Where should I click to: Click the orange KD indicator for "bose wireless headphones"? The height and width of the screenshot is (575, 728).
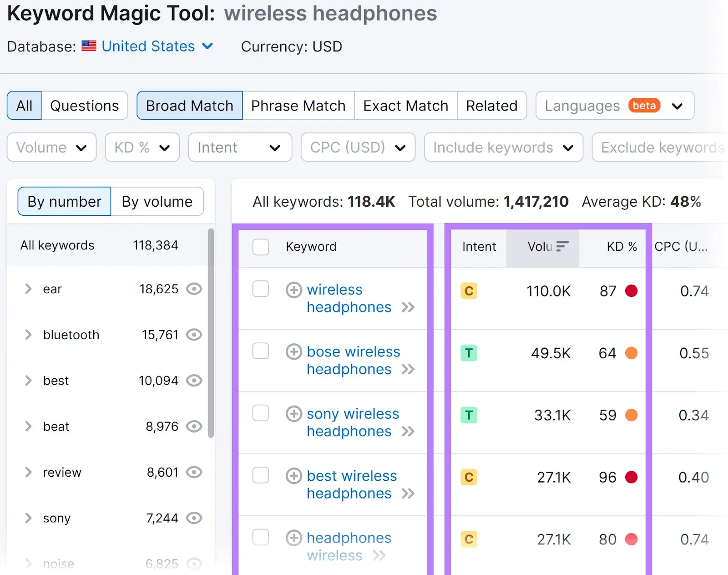coord(632,353)
